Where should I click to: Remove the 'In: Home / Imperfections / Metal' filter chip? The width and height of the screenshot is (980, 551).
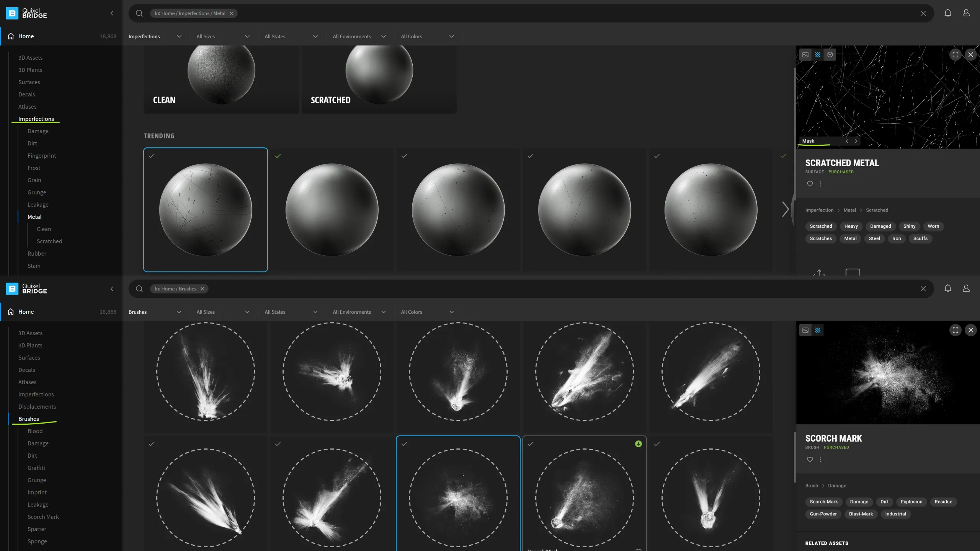click(231, 13)
